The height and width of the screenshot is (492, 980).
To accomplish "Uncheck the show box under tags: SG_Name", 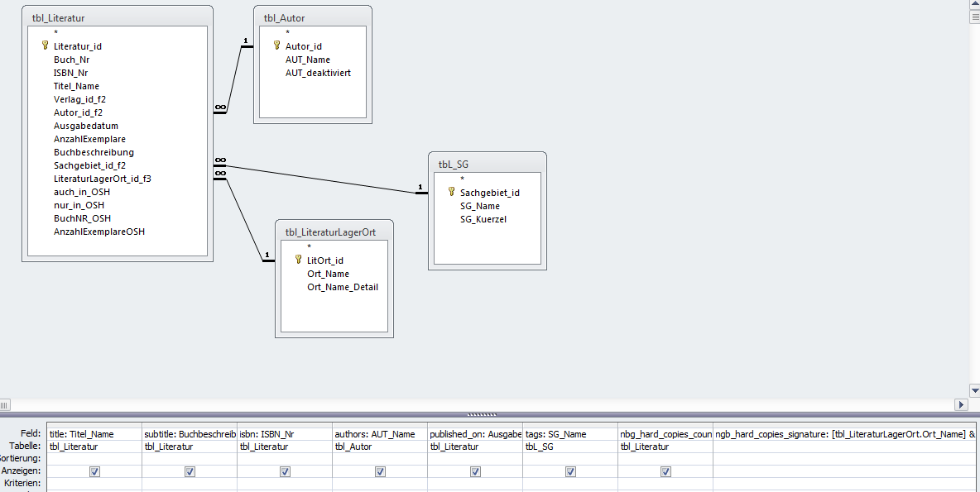I will (570, 471).
